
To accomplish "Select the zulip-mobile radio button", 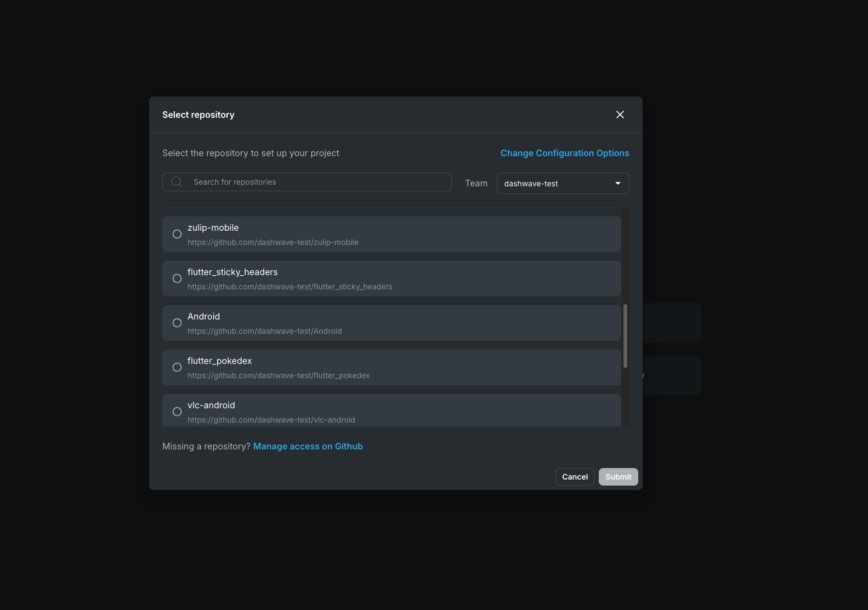I will (177, 234).
